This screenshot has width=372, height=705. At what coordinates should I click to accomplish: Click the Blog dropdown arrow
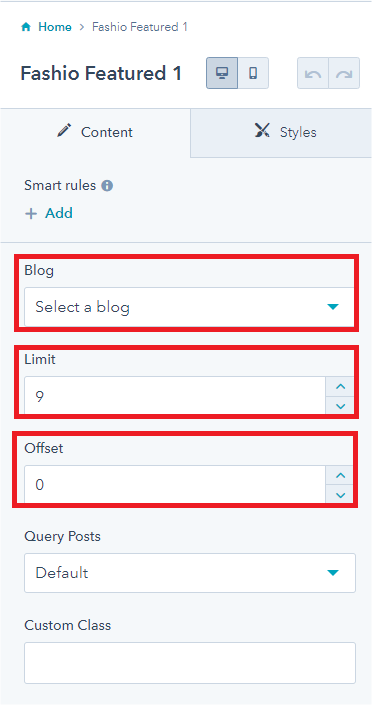[333, 307]
